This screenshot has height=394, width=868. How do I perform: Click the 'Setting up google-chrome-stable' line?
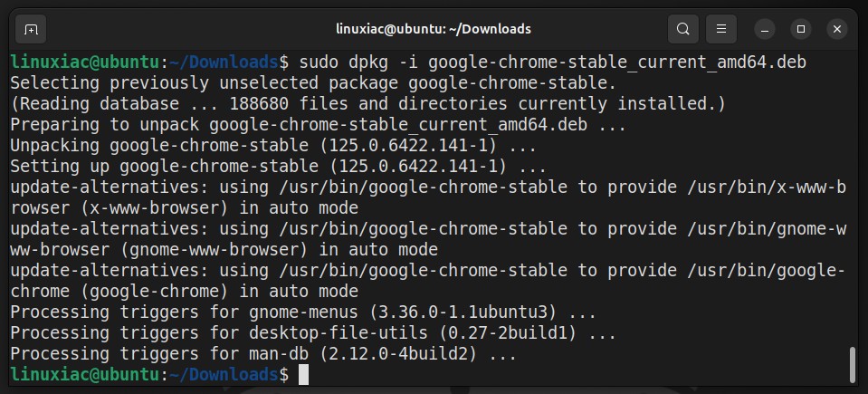279,167
